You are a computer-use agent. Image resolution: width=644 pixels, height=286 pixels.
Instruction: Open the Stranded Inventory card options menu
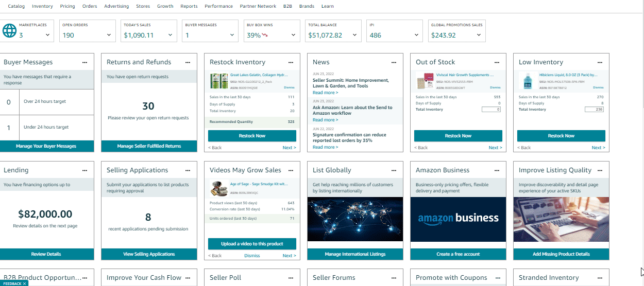[600, 278]
